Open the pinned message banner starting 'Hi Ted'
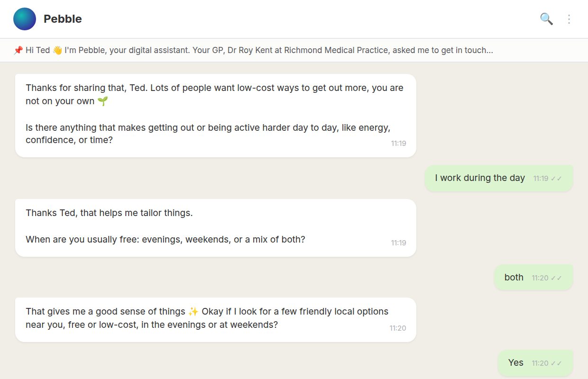588x379 pixels. pyautogui.click(x=294, y=50)
